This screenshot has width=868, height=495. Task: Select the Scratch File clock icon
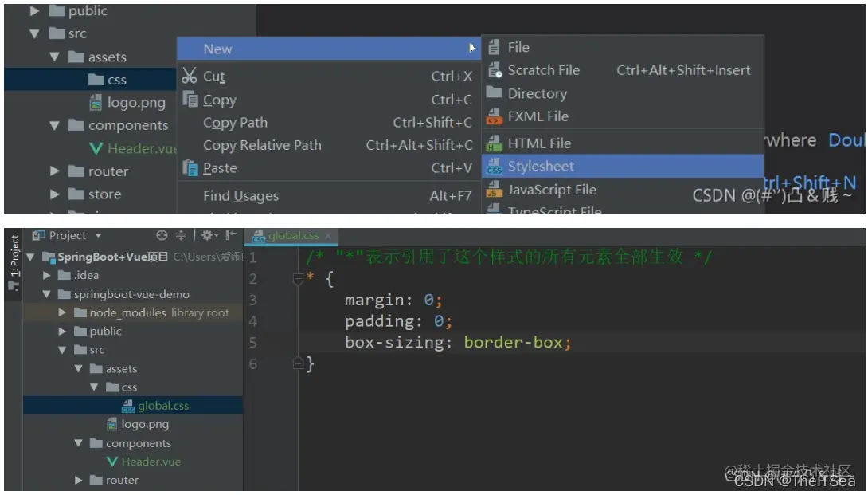point(495,70)
